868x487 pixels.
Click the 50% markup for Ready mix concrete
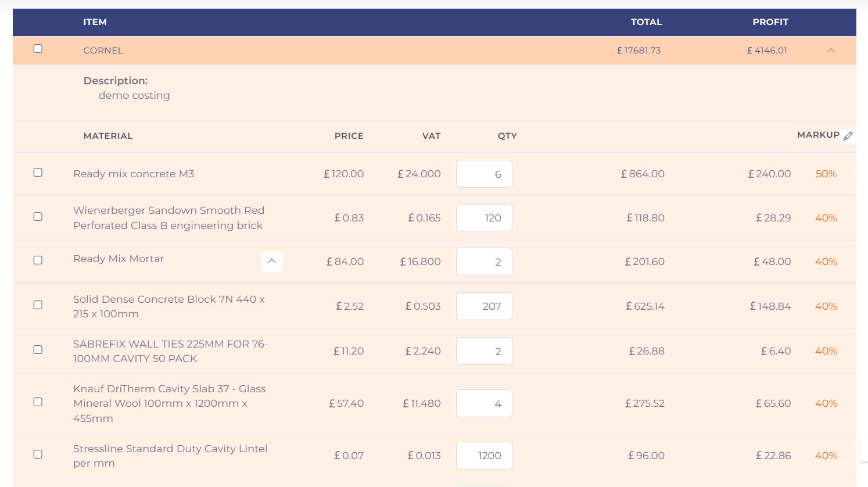pos(826,174)
